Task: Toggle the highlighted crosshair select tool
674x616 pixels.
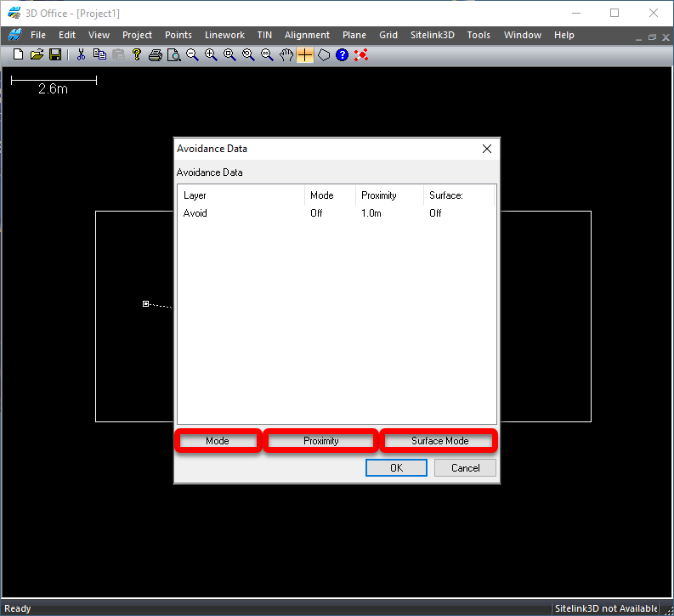Action: pos(305,54)
